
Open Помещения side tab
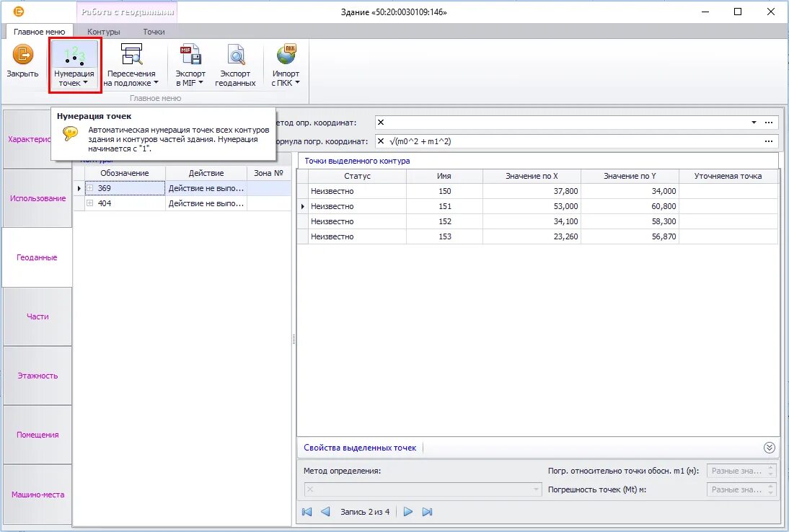pos(38,435)
